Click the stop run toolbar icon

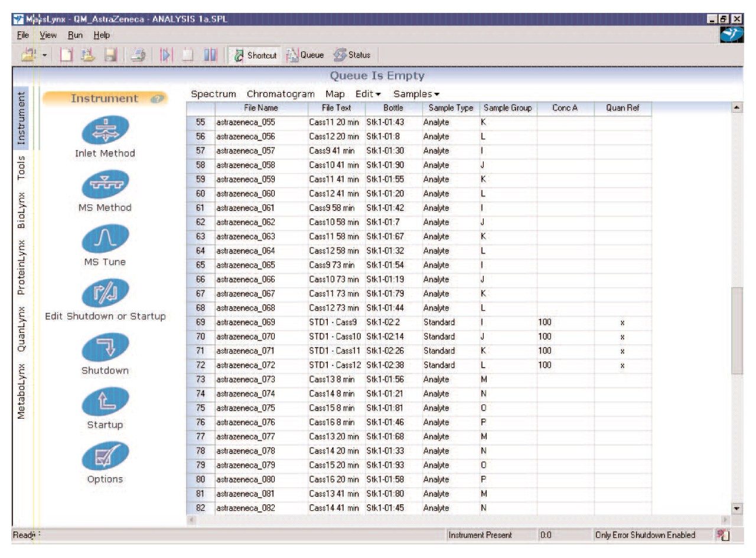187,55
